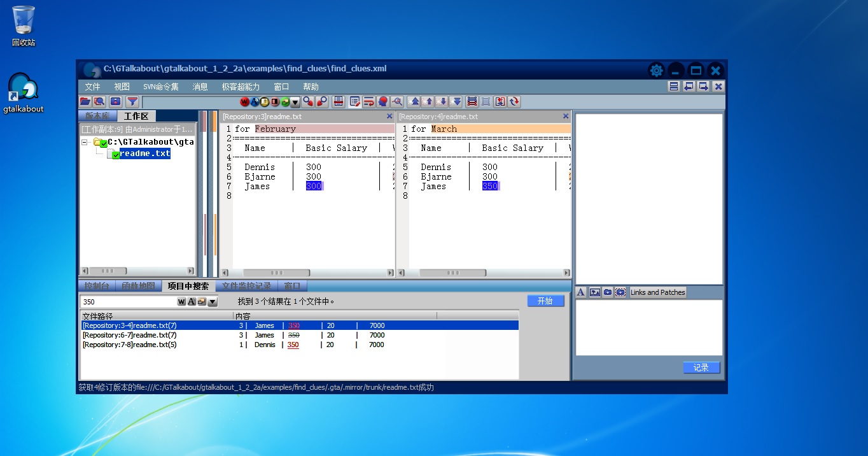Click the red head-silhouette toolbar icon
This screenshot has width=868, height=456.
(383, 101)
